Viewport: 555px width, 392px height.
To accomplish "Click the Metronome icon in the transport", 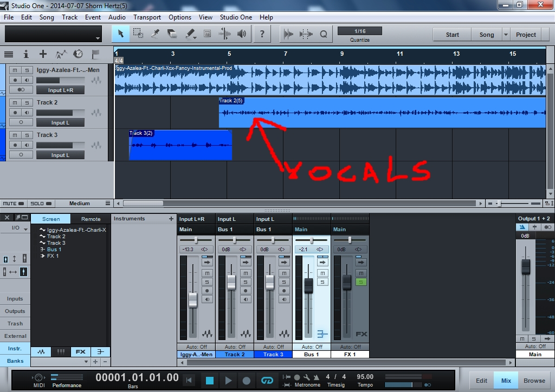I will coord(316,377).
